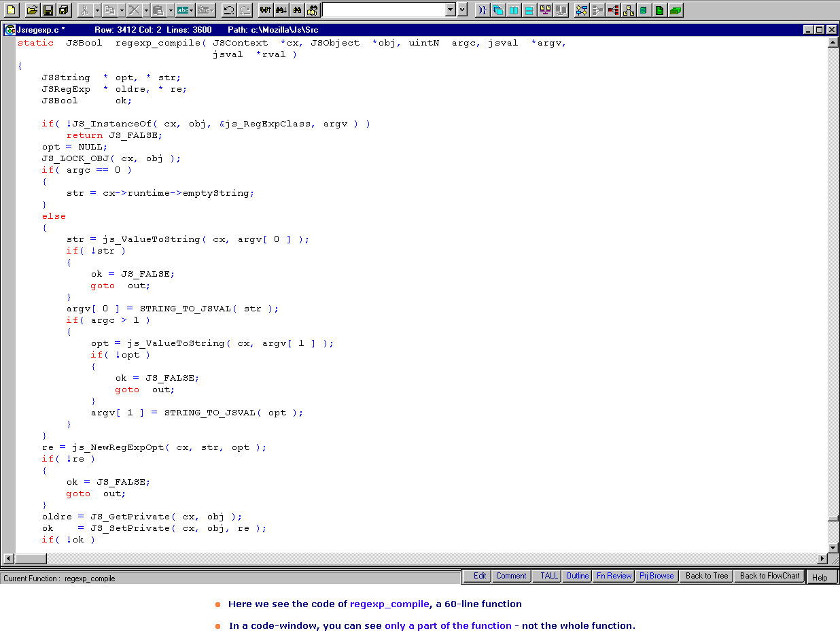Click the Fn Review button
The image size is (840, 639).
[x=614, y=576]
